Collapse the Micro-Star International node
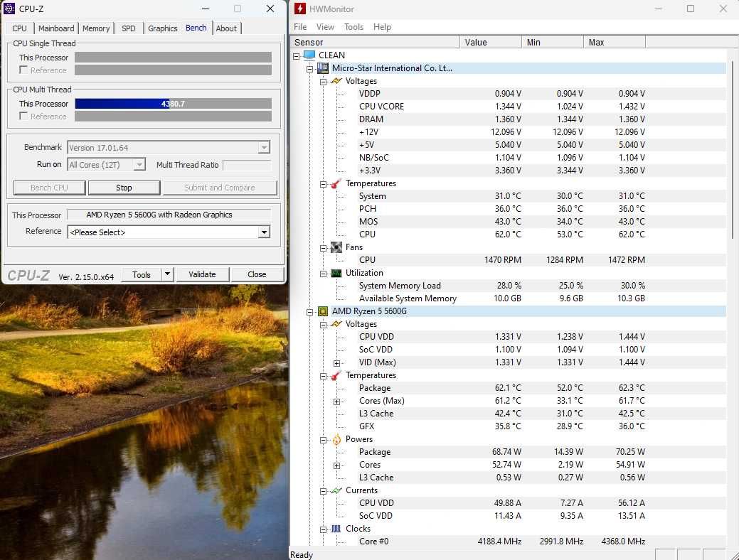The height and width of the screenshot is (560, 739). 309,69
